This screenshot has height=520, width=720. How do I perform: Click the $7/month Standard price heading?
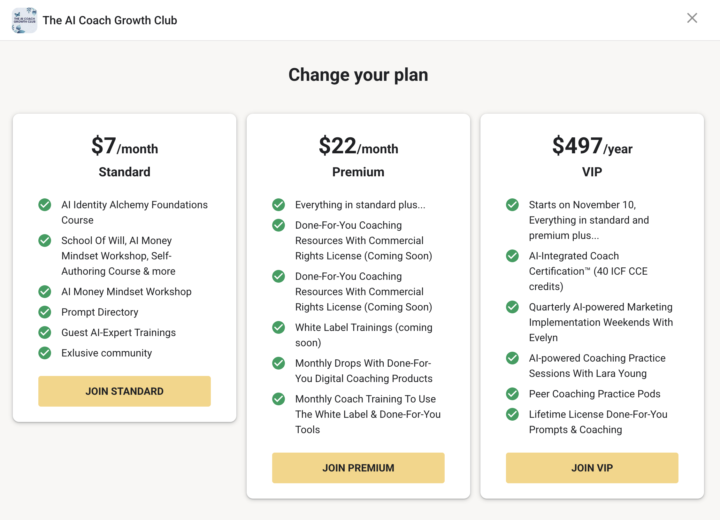coord(124,147)
